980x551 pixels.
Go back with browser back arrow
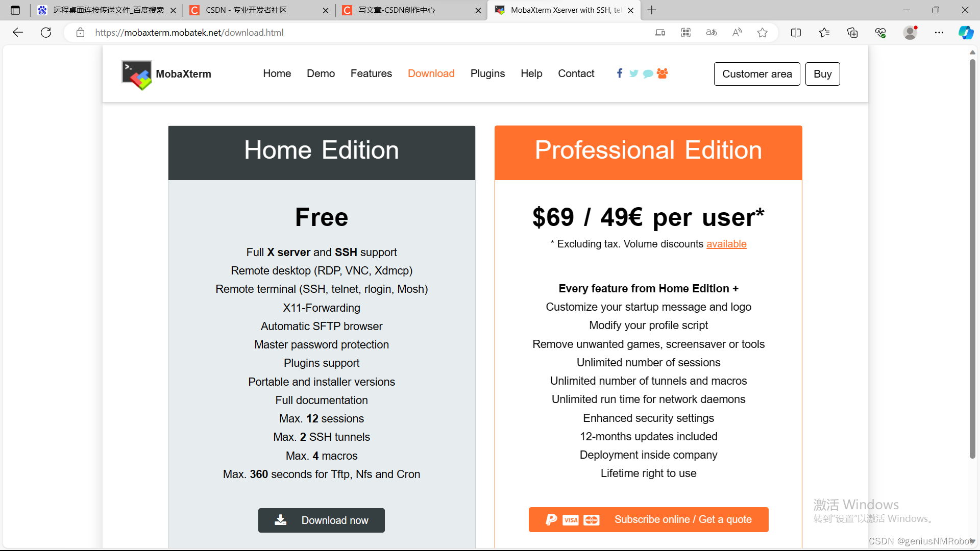click(18, 33)
